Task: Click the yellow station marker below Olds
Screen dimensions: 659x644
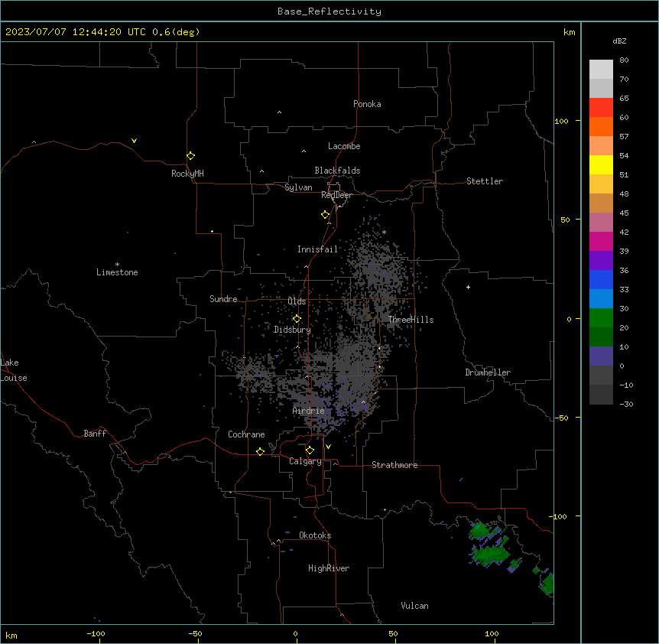Action: pyautogui.click(x=297, y=318)
